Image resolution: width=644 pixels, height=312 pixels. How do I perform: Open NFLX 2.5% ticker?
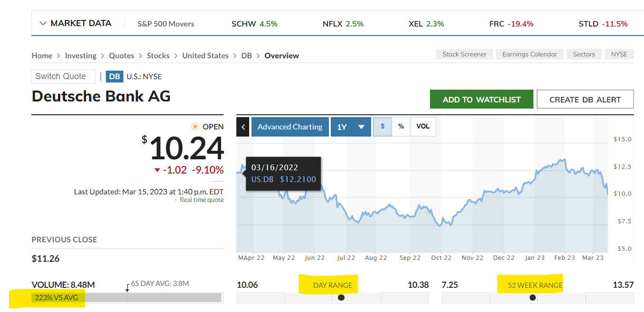(343, 24)
